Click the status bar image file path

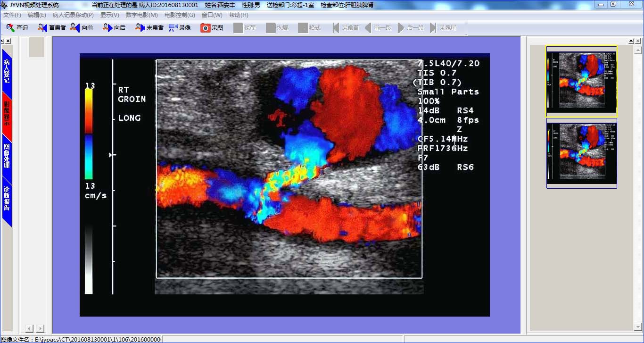click(x=81, y=339)
